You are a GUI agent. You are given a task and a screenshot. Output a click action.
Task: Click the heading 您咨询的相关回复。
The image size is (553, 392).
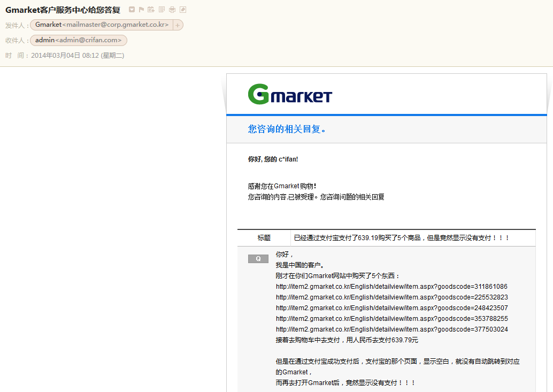tap(287, 129)
